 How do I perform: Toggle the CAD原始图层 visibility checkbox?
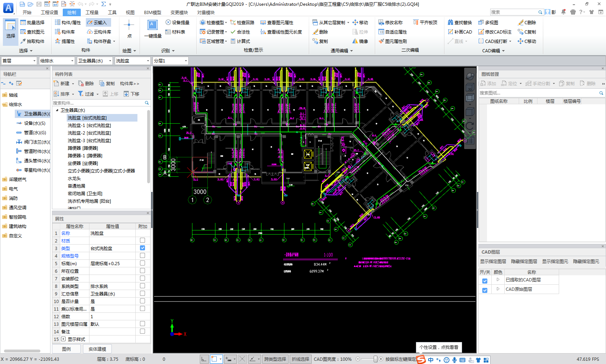pyautogui.click(x=485, y=290)
